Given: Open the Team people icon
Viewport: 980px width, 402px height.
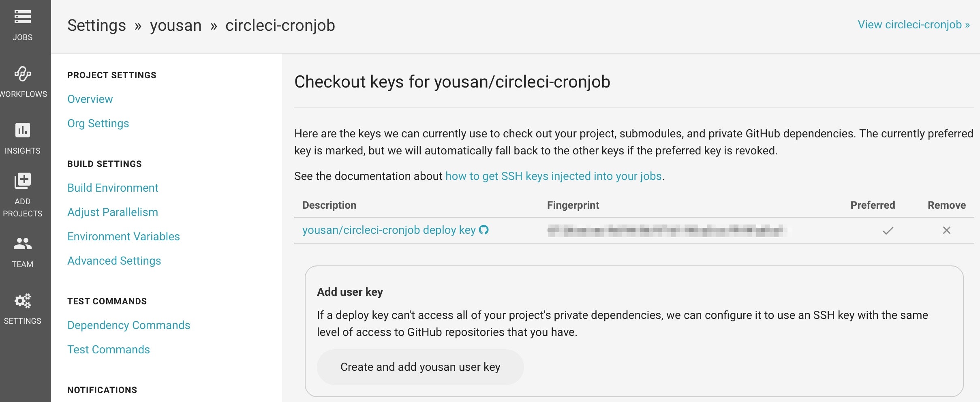Looking at the screenshot, I should click(23, 244).
